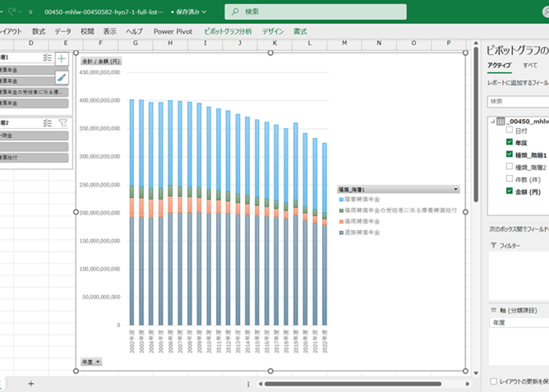
Task: Select the 傷病補償年金の受給者に係る slicer item
Action: click(x=34, y=92)
